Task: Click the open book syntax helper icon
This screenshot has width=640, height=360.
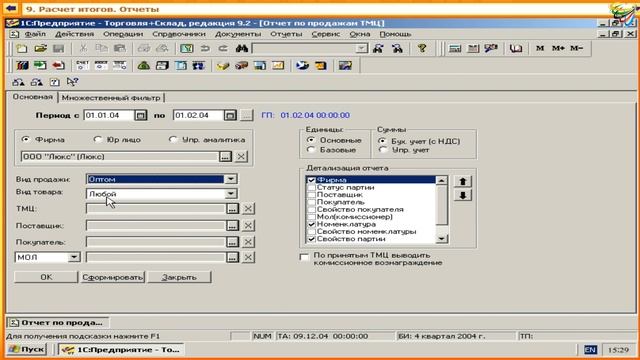Action: tap(516, 49)
